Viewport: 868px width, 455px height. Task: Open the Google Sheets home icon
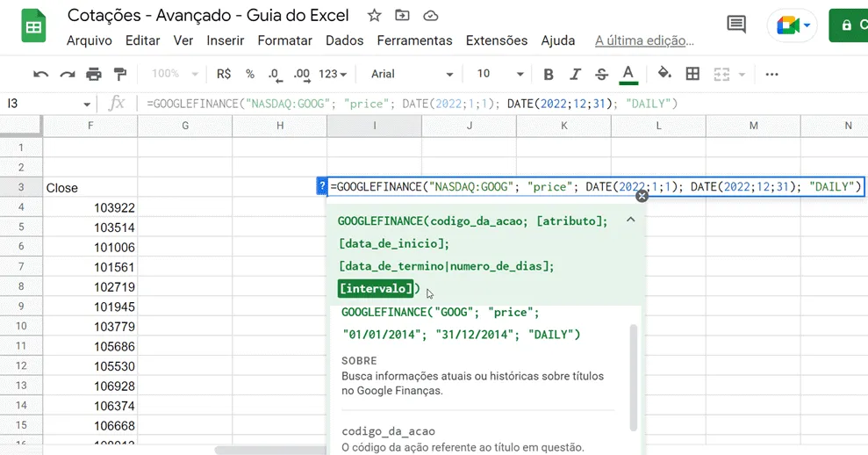[x=33, y=26]
